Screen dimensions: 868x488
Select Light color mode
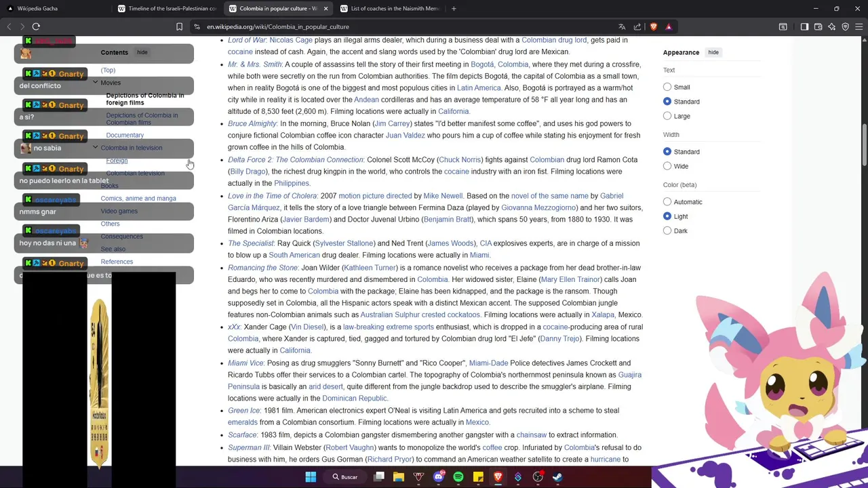(667, 216)
